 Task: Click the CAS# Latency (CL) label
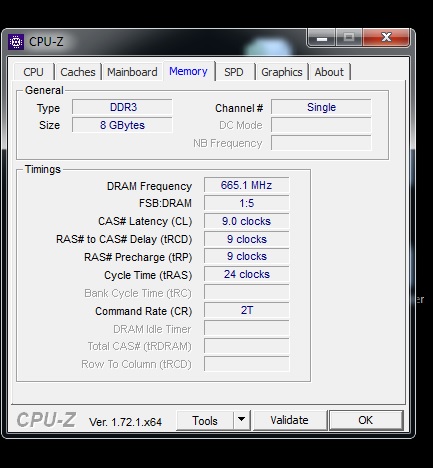coord(145,221)
